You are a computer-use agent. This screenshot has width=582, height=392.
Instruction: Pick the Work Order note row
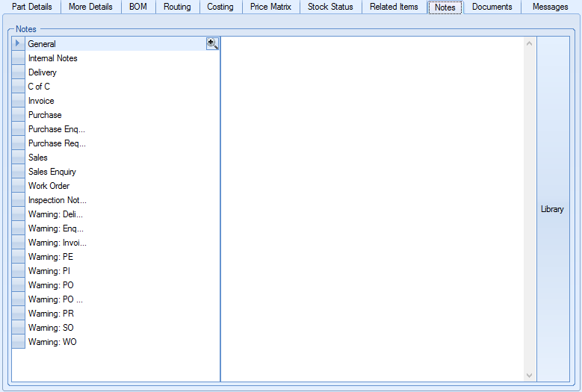[x=49, y=186]
